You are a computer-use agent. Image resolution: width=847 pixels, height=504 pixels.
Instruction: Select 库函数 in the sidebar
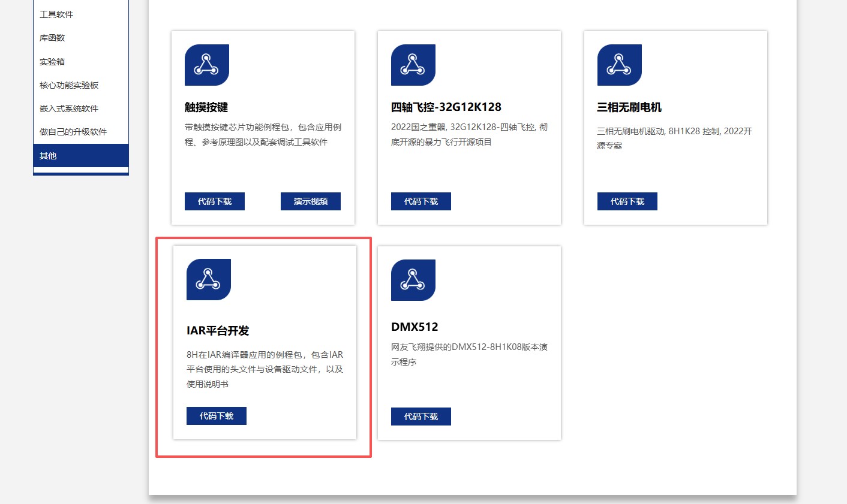[52, 38]
